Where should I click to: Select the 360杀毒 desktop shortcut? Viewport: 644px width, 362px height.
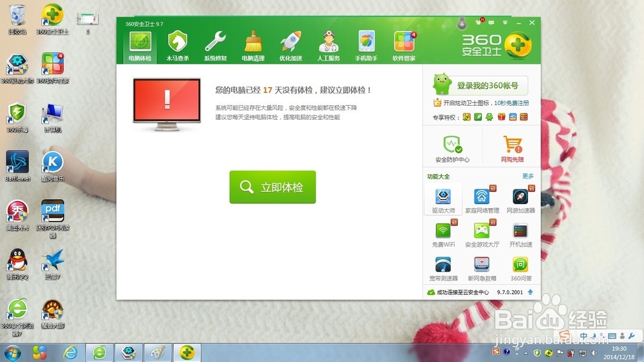[x=17, y=117]
